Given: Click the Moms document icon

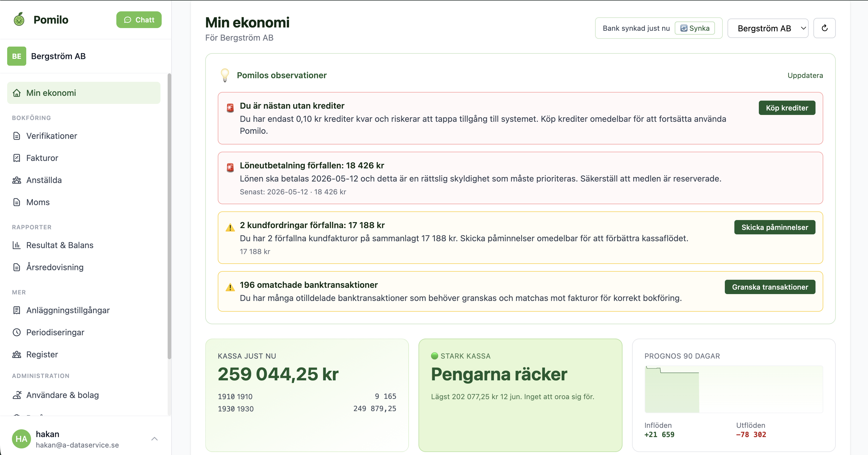Looking at the screenshot, I should [16, 202].
